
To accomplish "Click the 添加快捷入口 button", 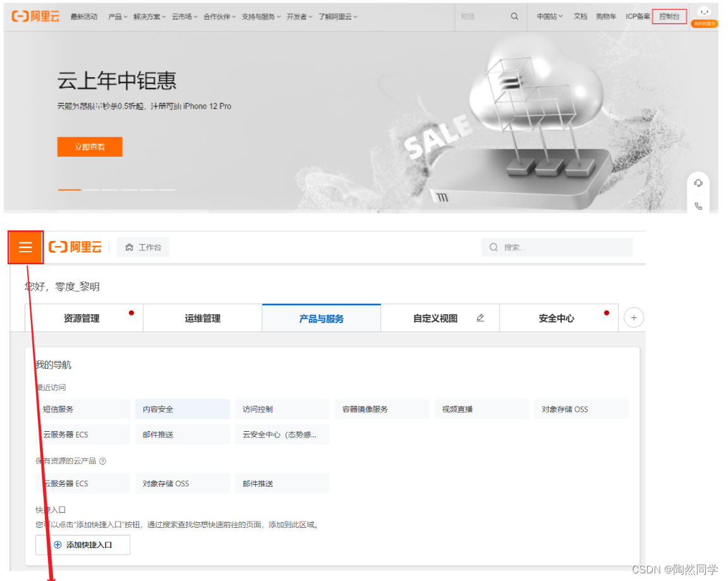I will pyautogui.click(x=83, y=545).
